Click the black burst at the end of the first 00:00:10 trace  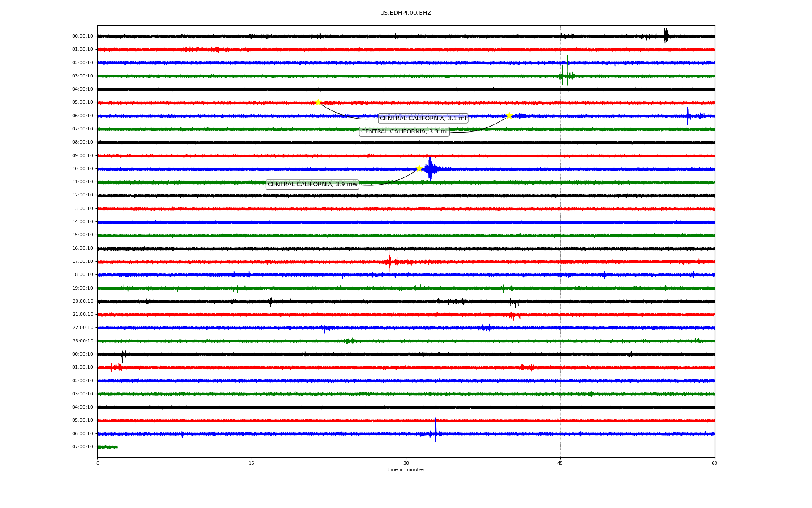666,36
